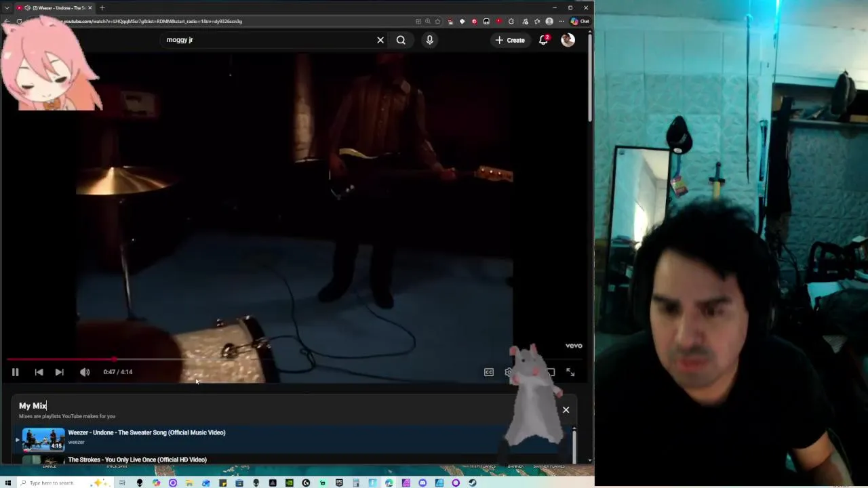Skip to next video in playlist

59,372
